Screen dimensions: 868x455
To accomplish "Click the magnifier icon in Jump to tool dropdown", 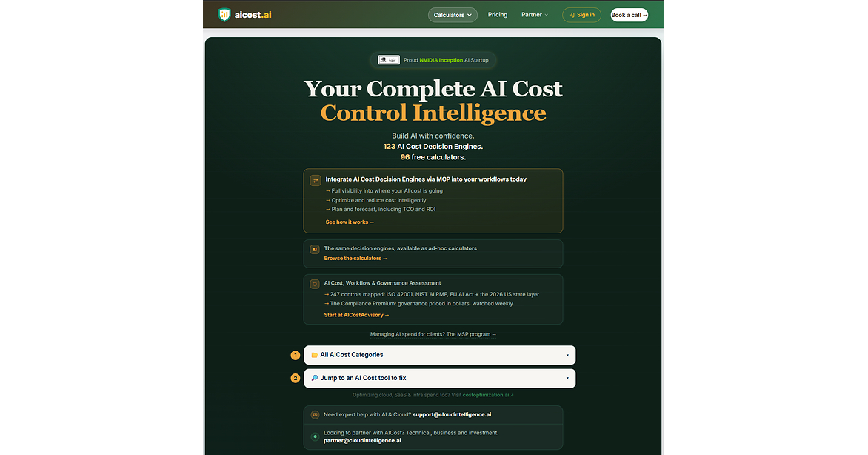I will click(x=315, y=378).
